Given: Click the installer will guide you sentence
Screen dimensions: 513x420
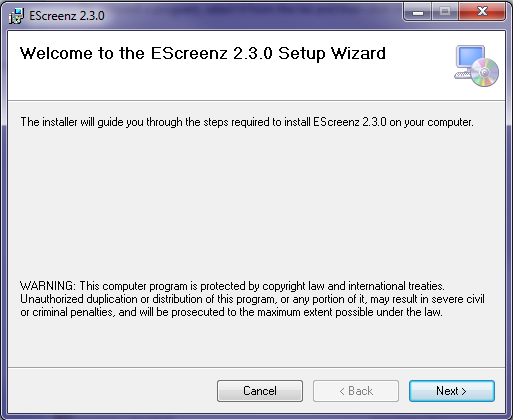Looking at the screenshot, I should pos(247,122).
